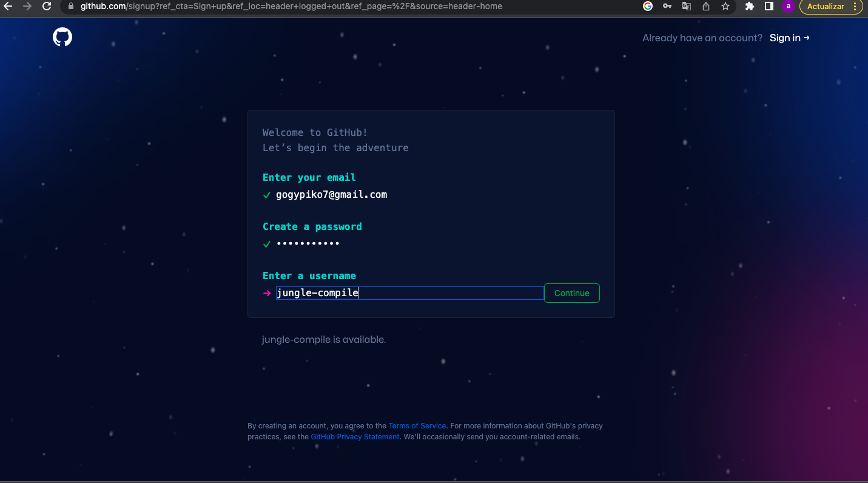Open the purple profile avatar
The width and height of the screenshot is (868, 483).
coord(789,6)
